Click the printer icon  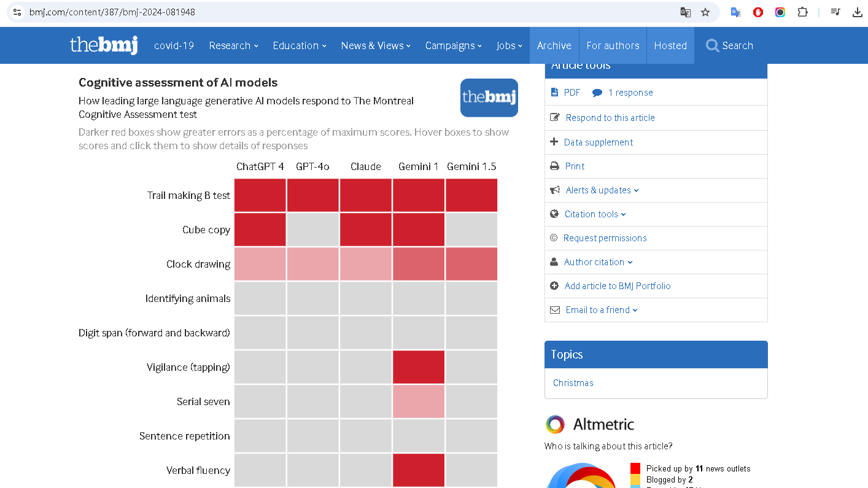(x=554, y=166)
